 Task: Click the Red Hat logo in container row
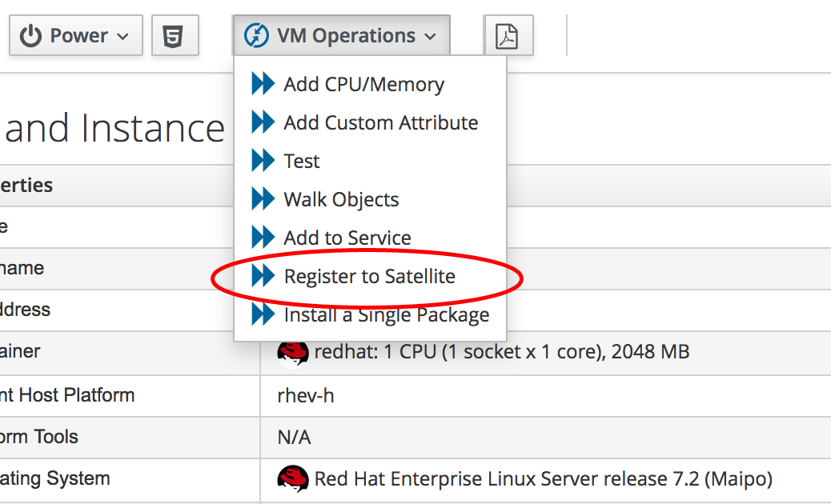coord(293,352)
